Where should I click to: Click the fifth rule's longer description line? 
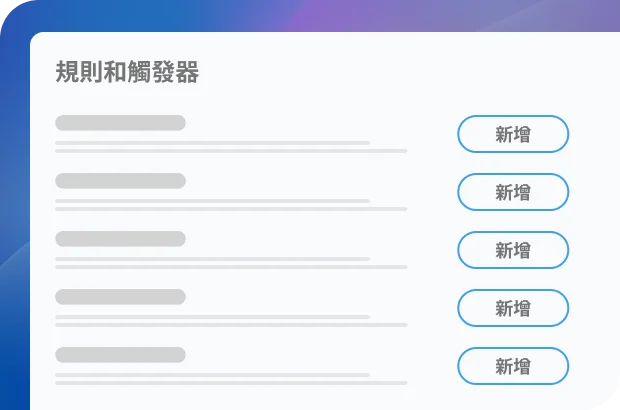click(231, 383)
